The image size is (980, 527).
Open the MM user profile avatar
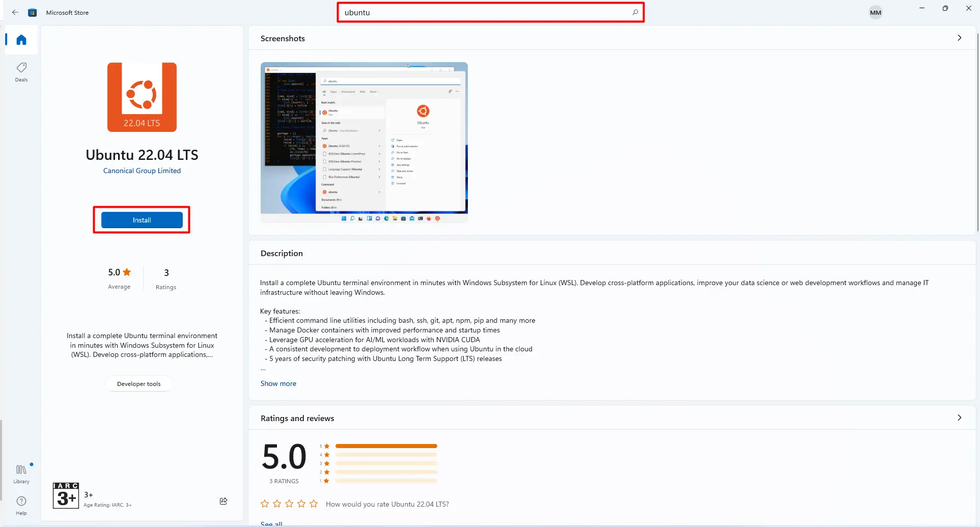(876, 13)
